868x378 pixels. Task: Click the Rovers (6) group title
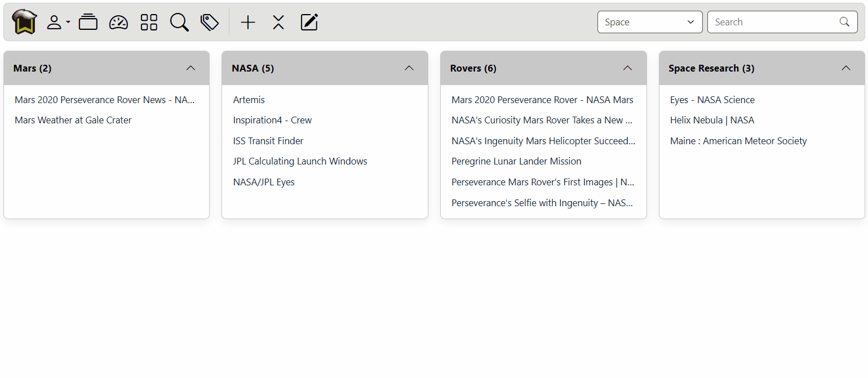(x=473, y=68)
